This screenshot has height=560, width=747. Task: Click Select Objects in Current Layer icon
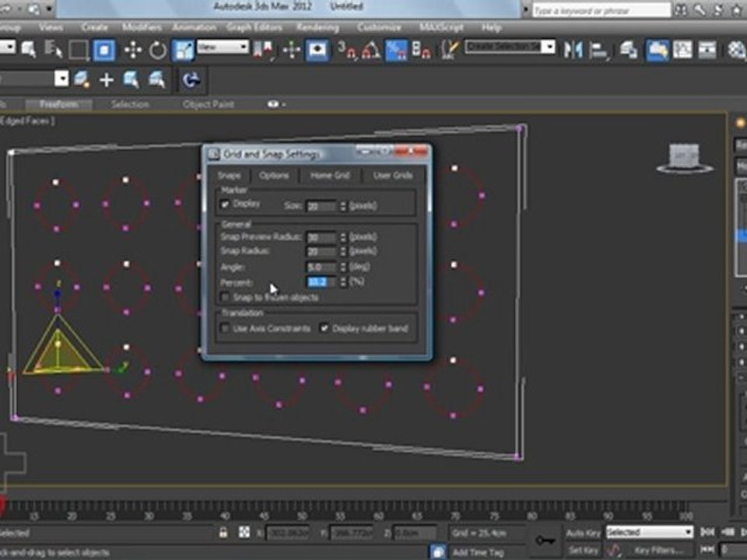click(131, 79)
